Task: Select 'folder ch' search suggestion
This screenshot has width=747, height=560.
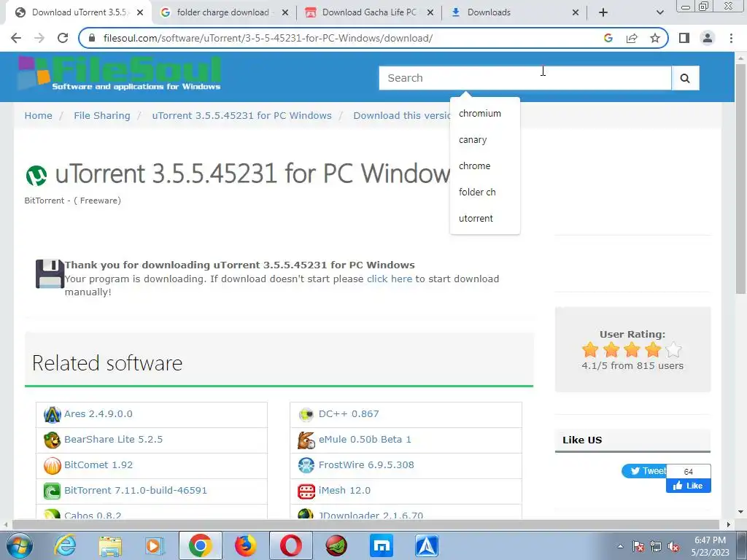Action: pos(485,192)
